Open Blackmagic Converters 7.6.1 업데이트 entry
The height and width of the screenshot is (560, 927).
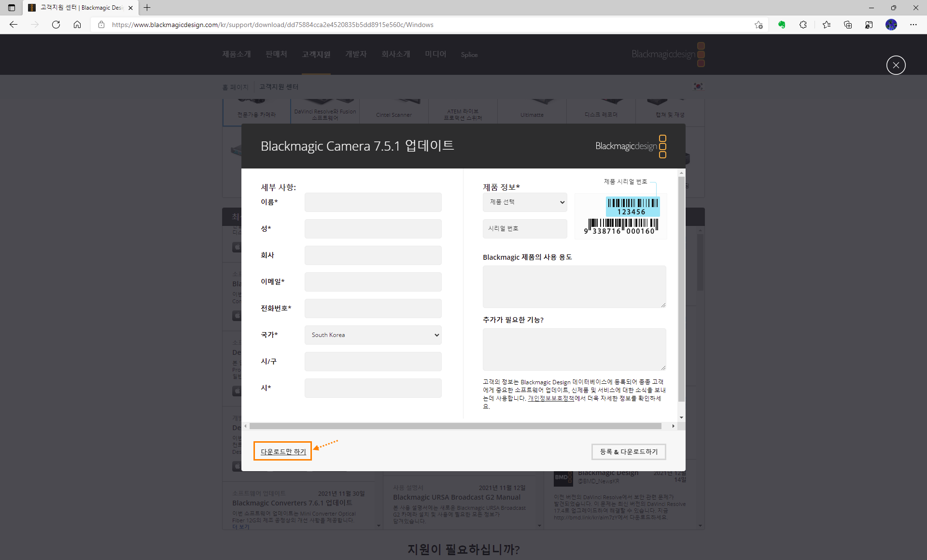292,503
